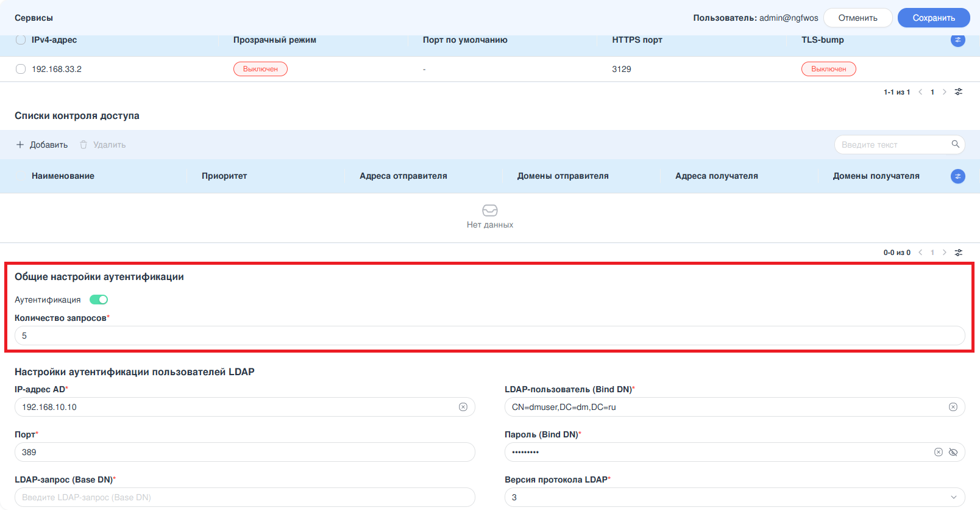Click the Прозрачный режим column header
This screenshot has height=510, width=980.
[x=274, y=40]
